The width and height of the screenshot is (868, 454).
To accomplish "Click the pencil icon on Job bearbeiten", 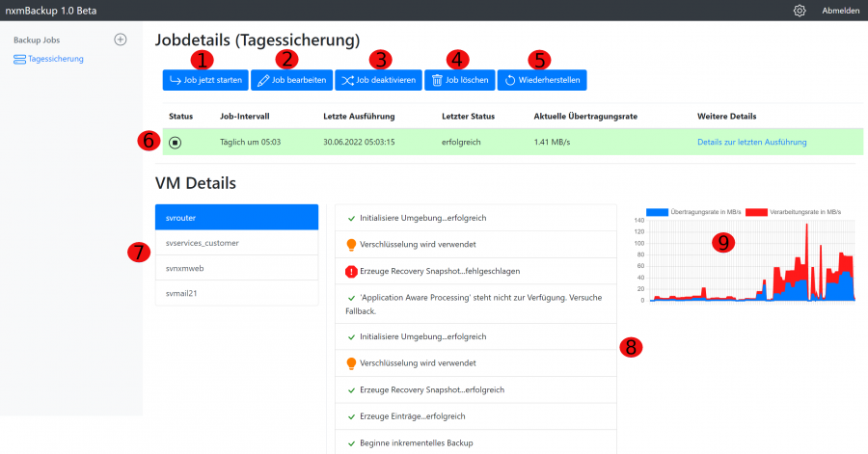I will click(x=263, y=80).
